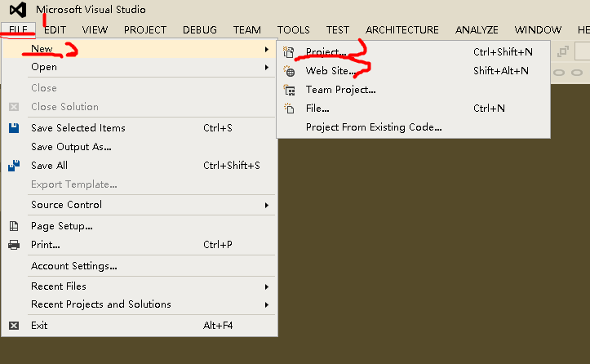
Task: Click the Close Solution icon
Action: pos(14,107)
